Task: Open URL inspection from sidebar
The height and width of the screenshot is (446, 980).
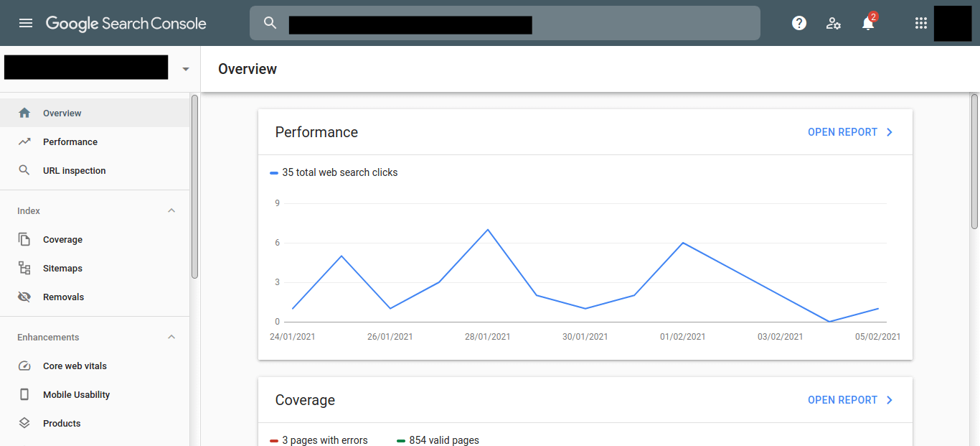Action: click(x=74, y=170)
